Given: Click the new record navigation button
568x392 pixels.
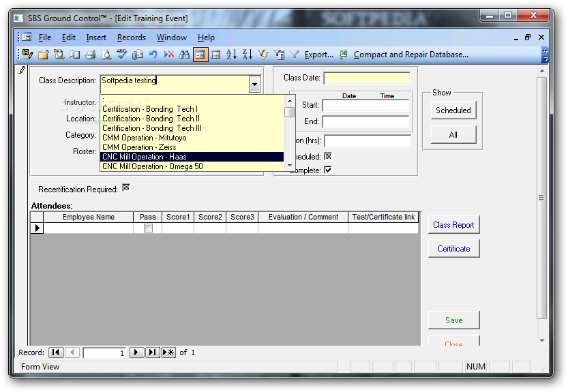Looking at the screenshot, I should pyautogui.click(x=168, y=352).
